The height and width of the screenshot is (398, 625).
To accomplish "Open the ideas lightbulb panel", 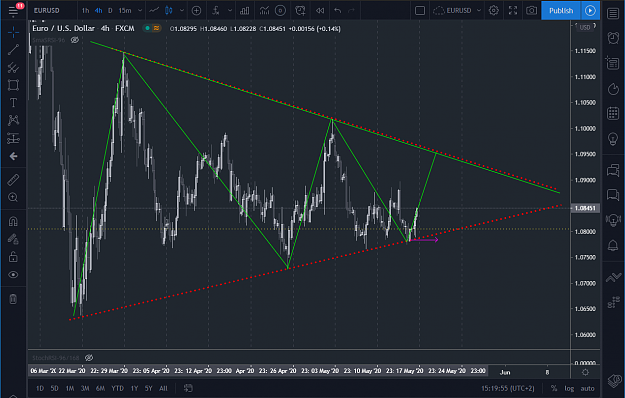I will (613, 139).
